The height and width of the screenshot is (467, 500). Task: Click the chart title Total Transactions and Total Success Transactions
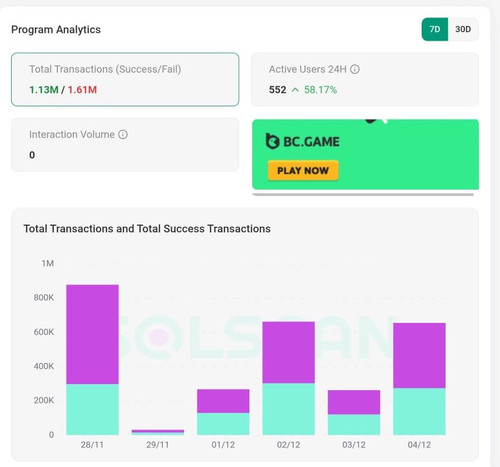pos(147,229)
